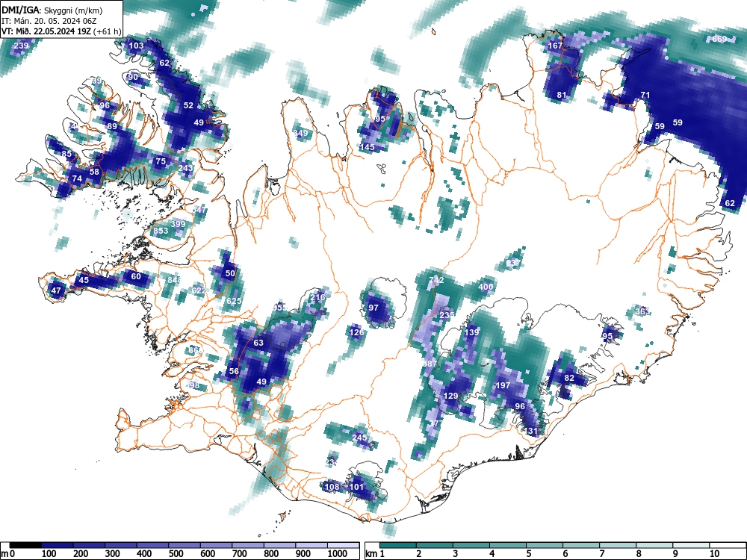The image size is (747, 560).
Task: Click the 97 value on the glacier
Action: coord(373,308)
